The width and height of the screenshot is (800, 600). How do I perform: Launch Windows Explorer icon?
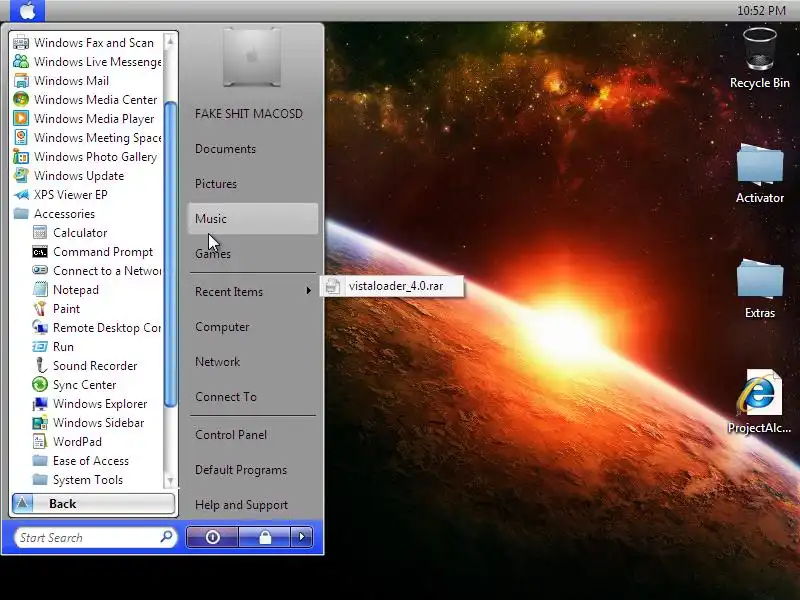tap(40, 404)
